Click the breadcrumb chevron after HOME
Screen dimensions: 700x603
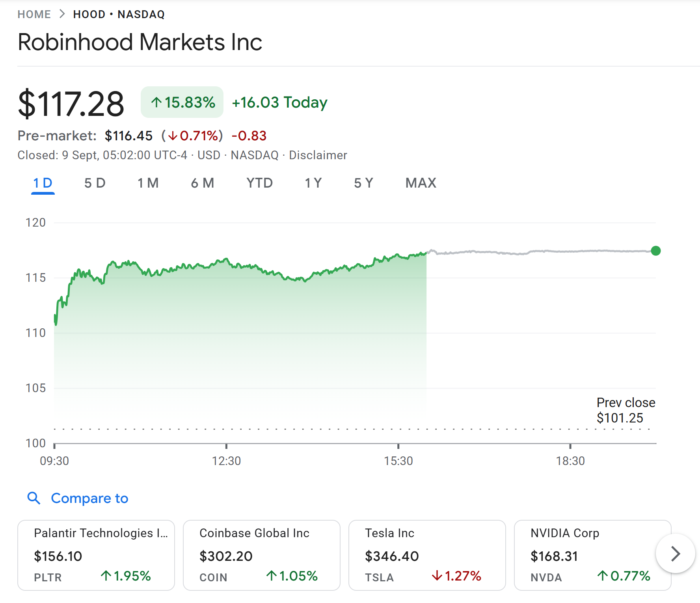pyautogui.click(x=62, y=14)
